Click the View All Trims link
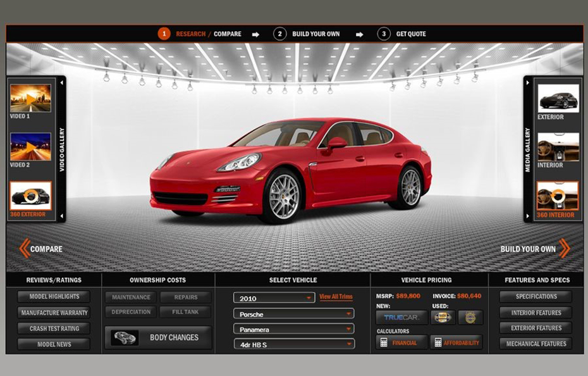588x376 pixels. (x=336, y=297)
